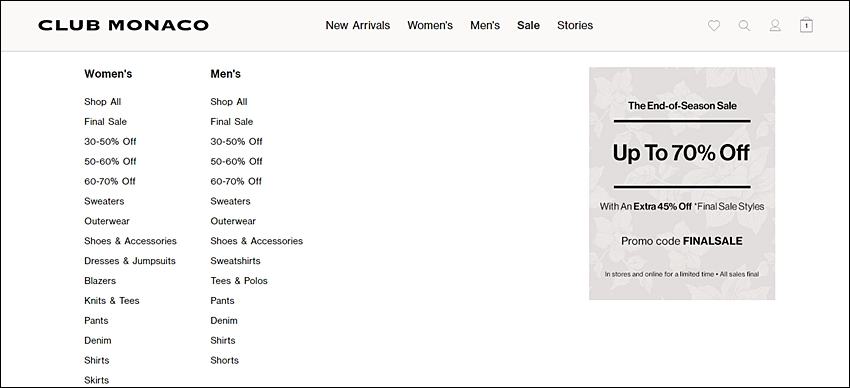Open the search magnifier icon
850x388 pixels.
744,25
